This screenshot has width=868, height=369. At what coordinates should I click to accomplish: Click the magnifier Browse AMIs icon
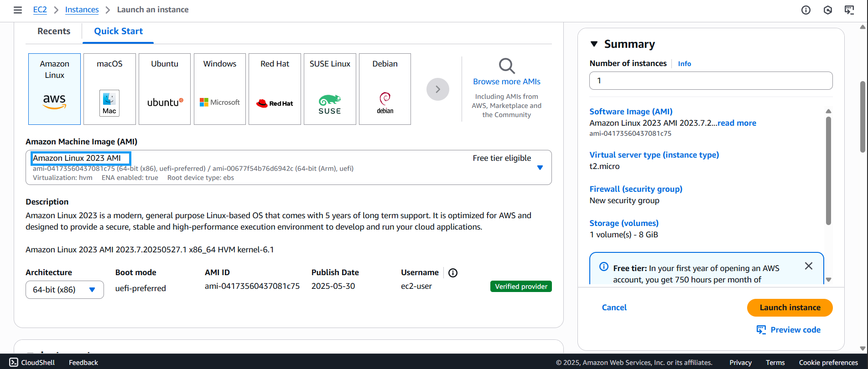507,66
